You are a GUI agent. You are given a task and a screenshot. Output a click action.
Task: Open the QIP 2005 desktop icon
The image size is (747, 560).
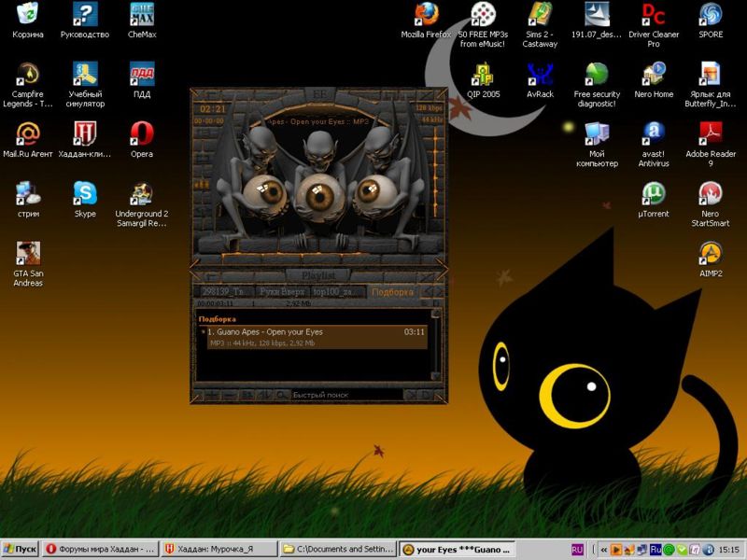484,75
